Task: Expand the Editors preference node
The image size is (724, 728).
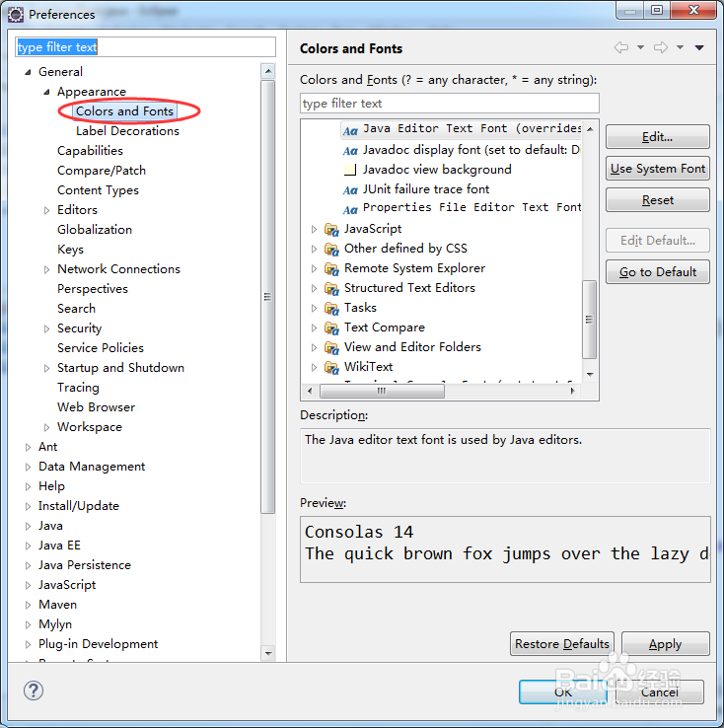Action: (46, 211)
